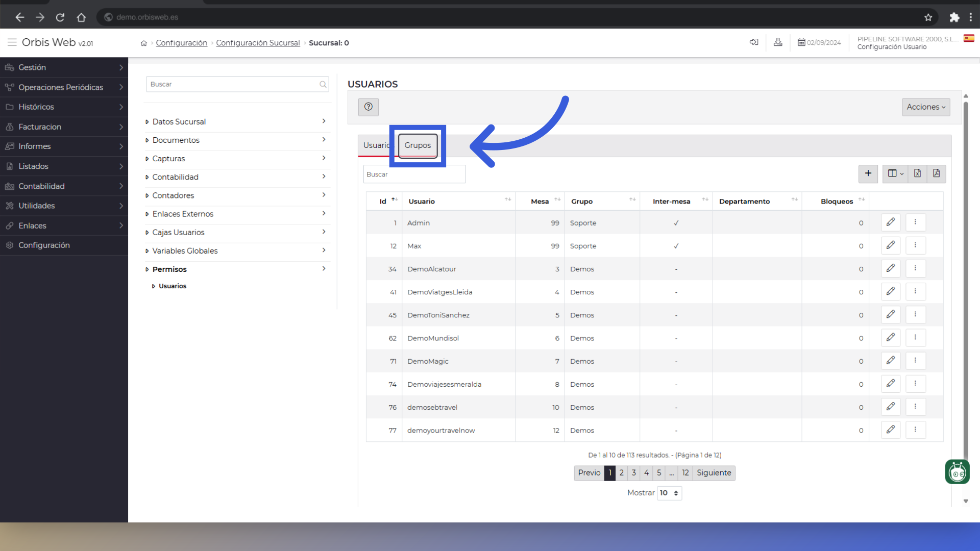This screenshot has width=980, height=551.
Task: Open Históricos in sidebar
Action: (x=64, y=107)
